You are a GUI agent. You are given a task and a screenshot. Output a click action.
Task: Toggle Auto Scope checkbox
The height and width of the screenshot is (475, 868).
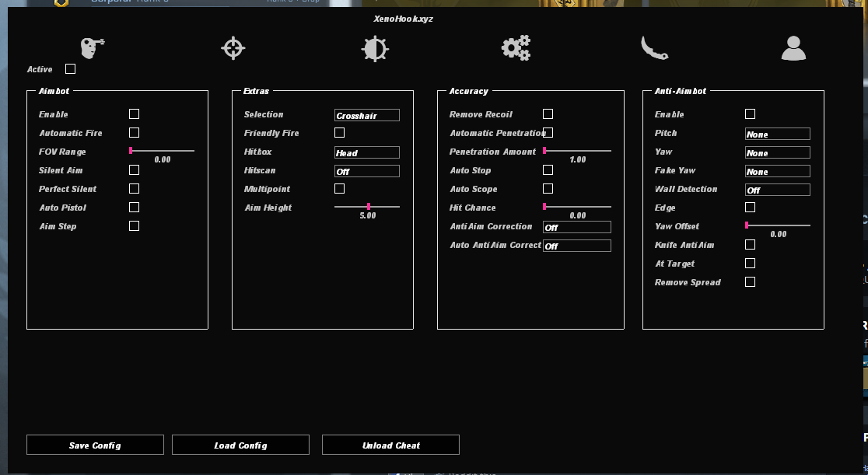pos(548,188)
